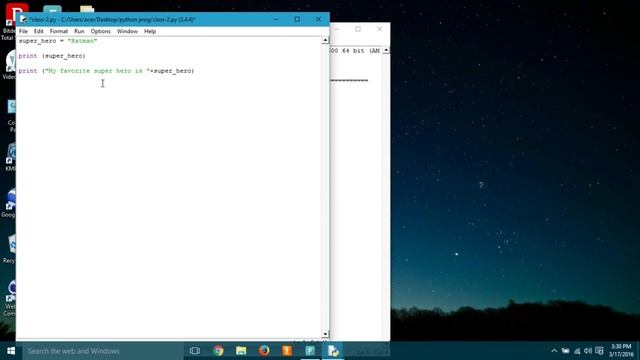The height and width of the screenshot is (360, 640).
Task: Click the taskbar clock showing 3:30 PM
Action: (x=621, y=351)
